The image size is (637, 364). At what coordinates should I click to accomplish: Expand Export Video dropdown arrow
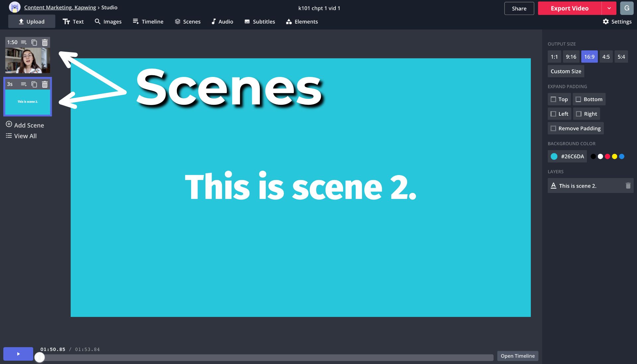[609, 8]
